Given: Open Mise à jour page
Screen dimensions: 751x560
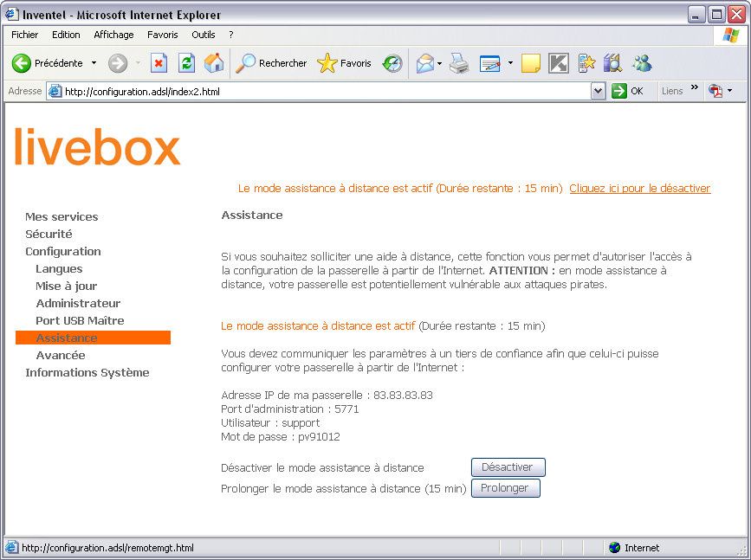Looking at the screenshot, I should pos(67,286).
